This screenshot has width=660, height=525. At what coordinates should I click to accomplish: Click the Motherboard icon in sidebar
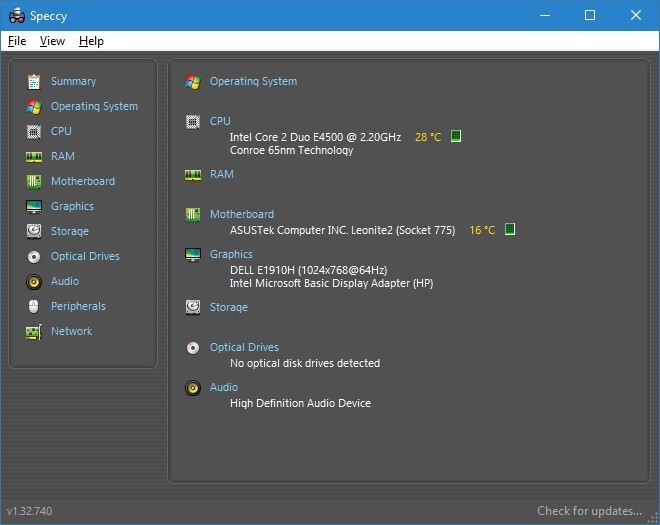pos(34,182)
